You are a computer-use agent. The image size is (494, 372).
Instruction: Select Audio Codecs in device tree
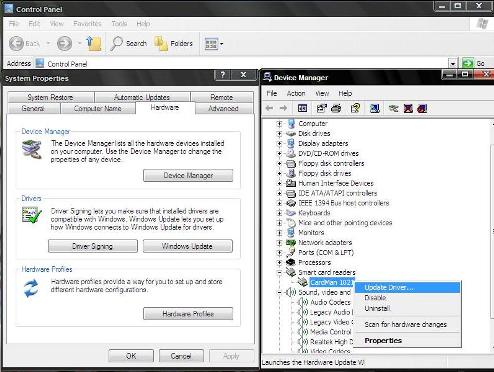[x=330, y=302]
